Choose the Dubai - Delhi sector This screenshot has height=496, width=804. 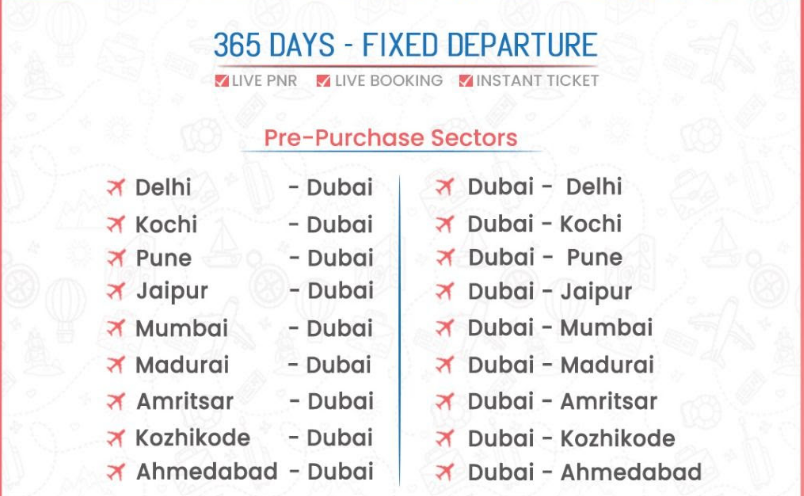coord(545,187)
